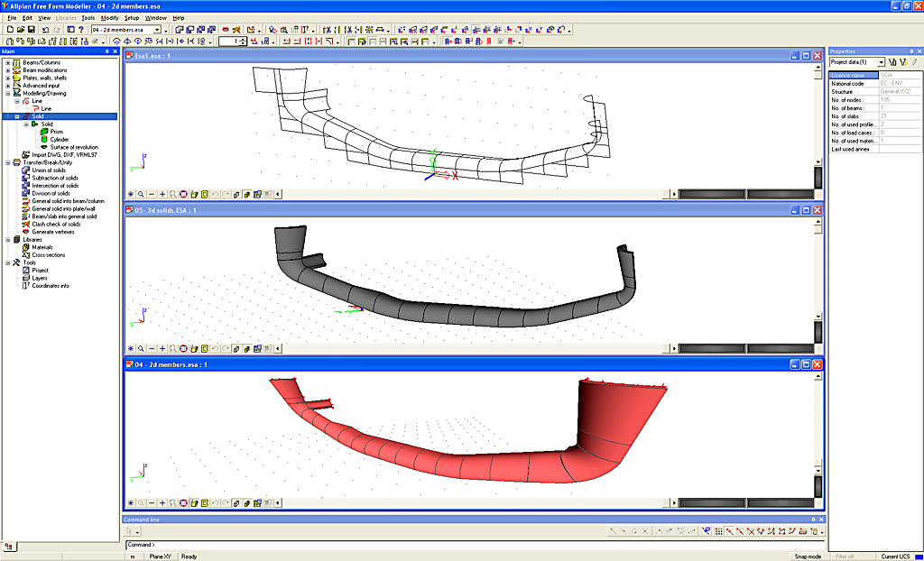
Task: Select General solid into beam/column item
Action: click(x=68, y=201)
